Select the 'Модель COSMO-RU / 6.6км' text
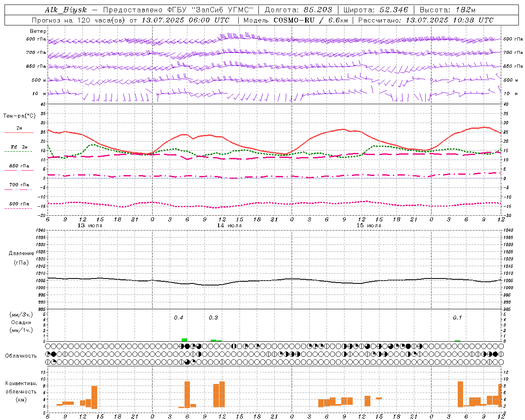Viewport: 525px width, 420px height. [x=296, y=20]
